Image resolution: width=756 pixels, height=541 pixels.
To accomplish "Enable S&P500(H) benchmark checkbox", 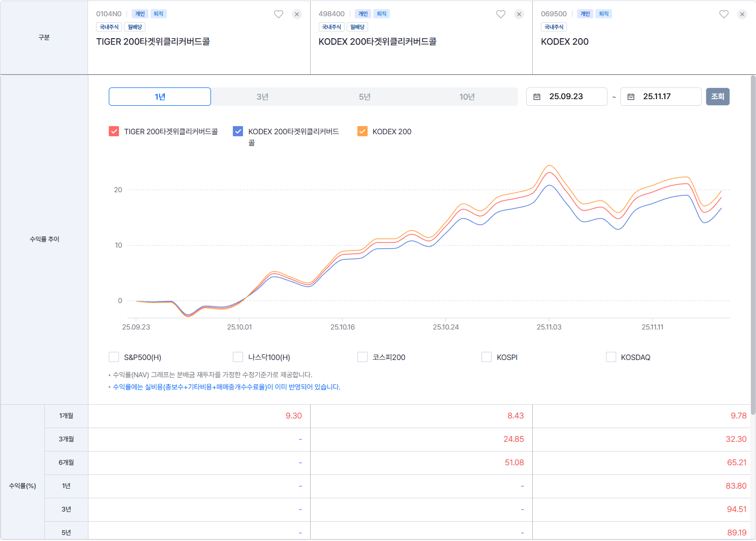I will (x=114, y=357).
